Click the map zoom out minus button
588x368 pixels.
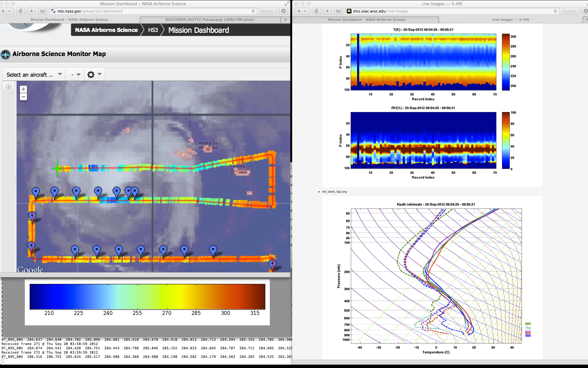click(23, 97)
